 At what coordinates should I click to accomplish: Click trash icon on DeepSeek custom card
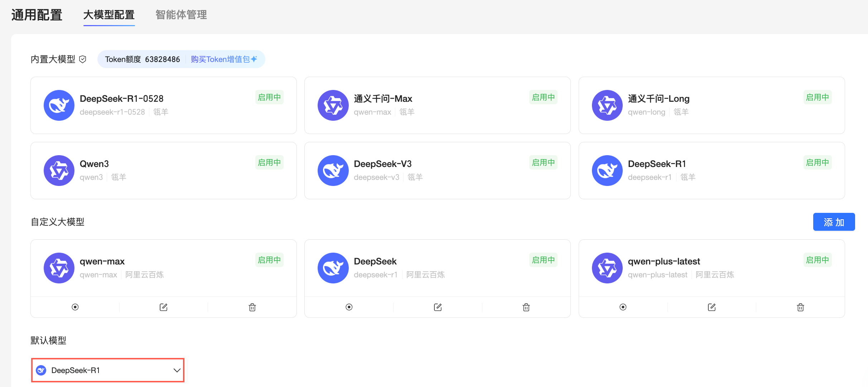526,307
